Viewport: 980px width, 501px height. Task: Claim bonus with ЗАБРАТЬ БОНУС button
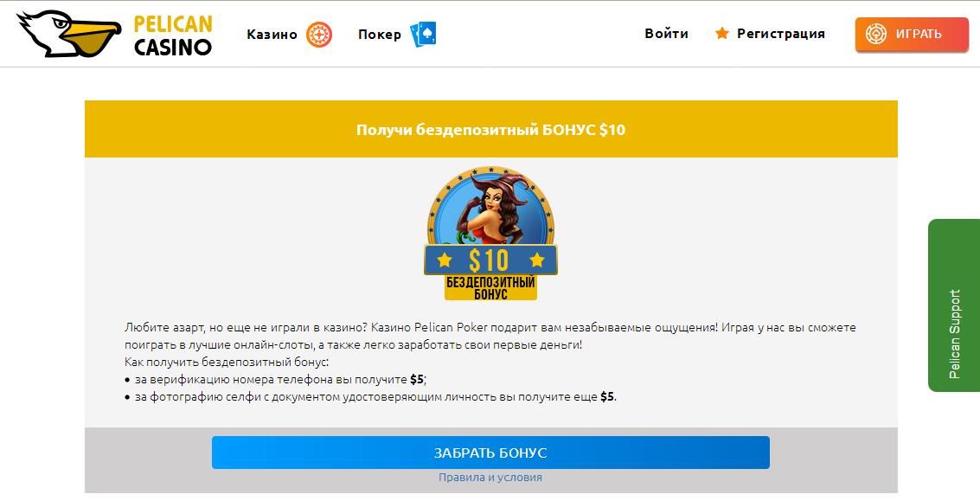click(490, 453)
